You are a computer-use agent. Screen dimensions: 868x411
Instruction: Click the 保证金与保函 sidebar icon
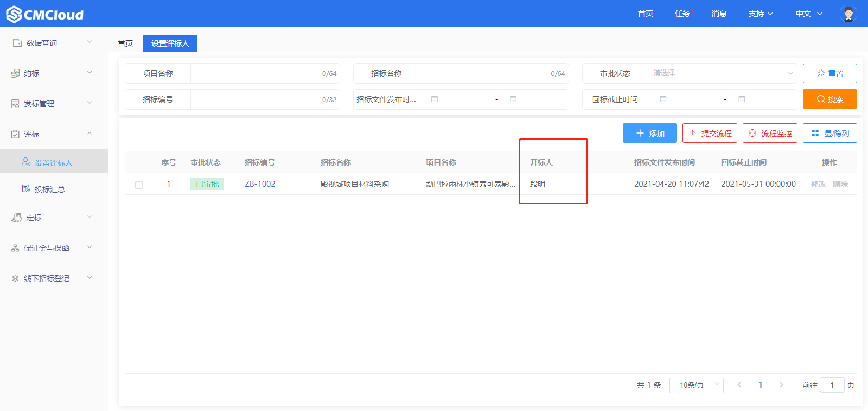point(15,248)
